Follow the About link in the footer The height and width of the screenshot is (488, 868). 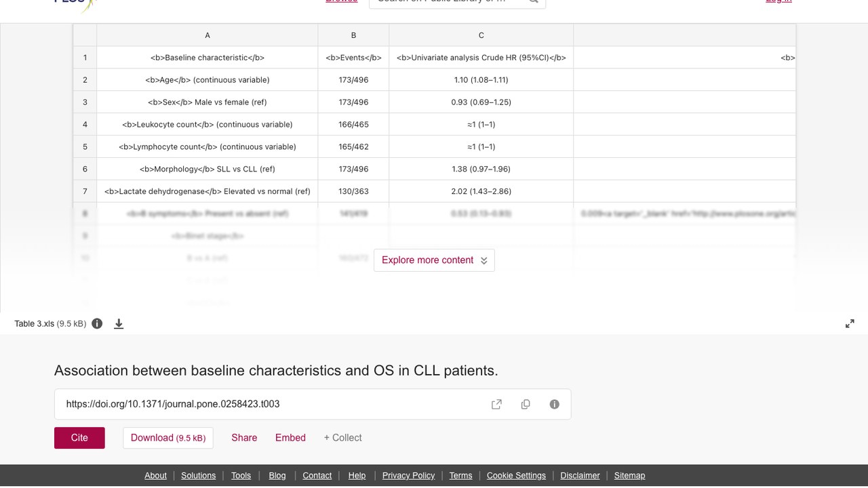(155, 476)
